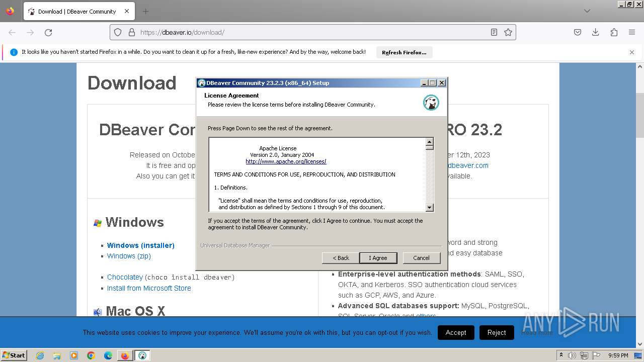644x362 pixels.
Task: Open the apache.org licenses link
Action: (x=286, y=161)
